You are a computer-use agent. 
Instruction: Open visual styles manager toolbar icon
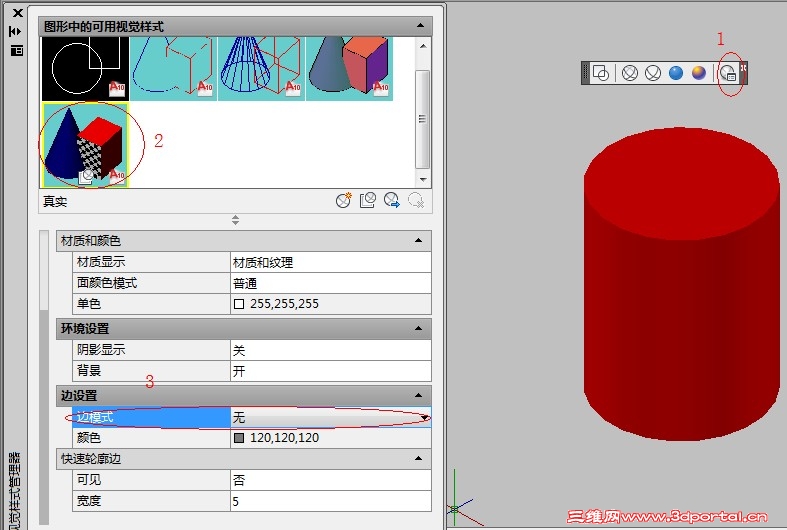[728, 73]
